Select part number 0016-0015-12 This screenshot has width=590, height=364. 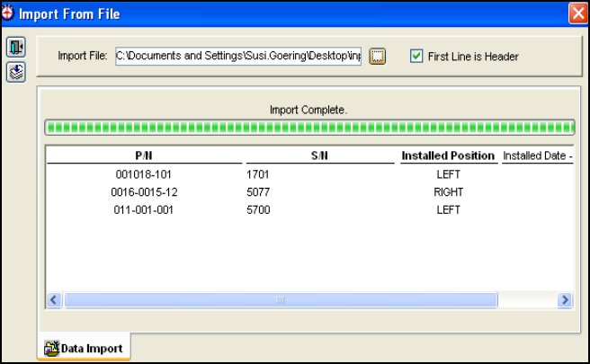[144, 192]
